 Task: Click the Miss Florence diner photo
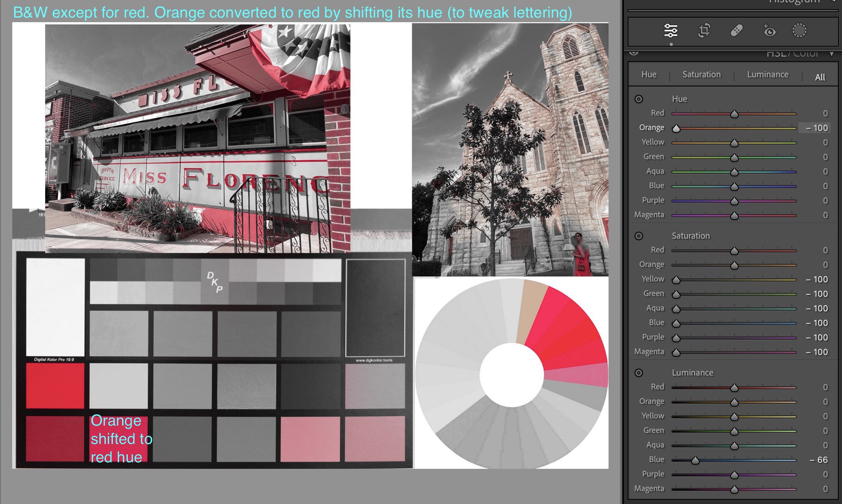click(197, 138)
